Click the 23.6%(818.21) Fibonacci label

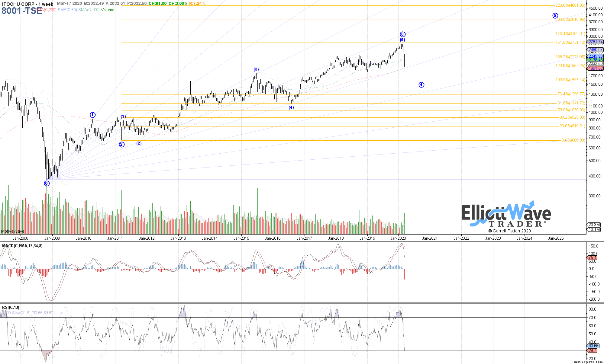[x=572, y=126]
